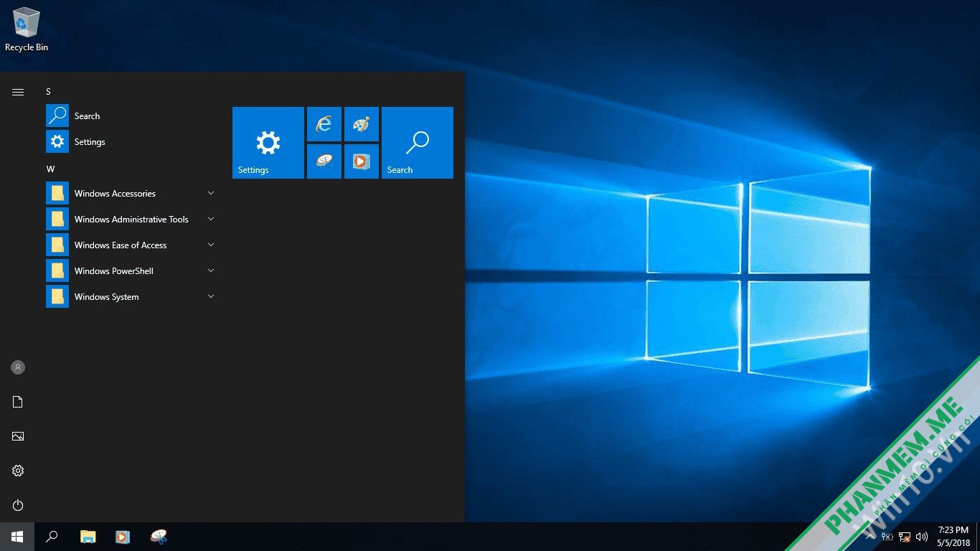This screenshot has height=551, width=980.
Task: Open Pictures from the Start menu rail
Action: point(18,436)
